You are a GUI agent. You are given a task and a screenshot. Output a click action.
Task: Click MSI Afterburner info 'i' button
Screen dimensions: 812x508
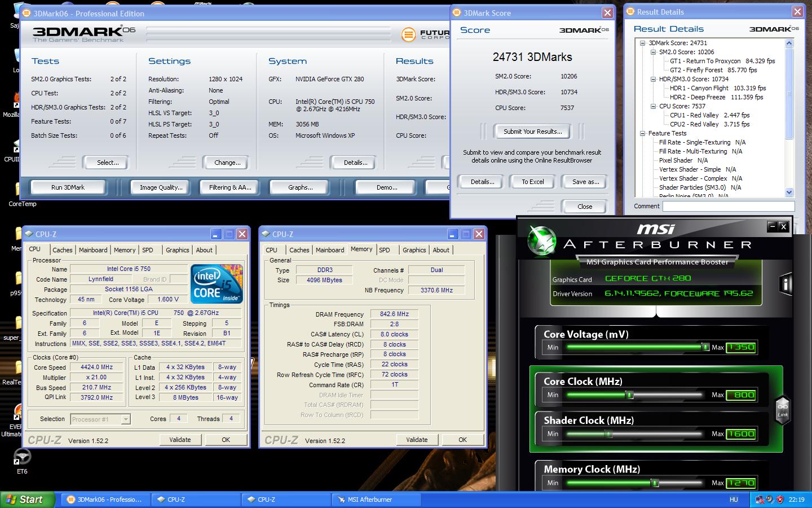click(785, 284)
